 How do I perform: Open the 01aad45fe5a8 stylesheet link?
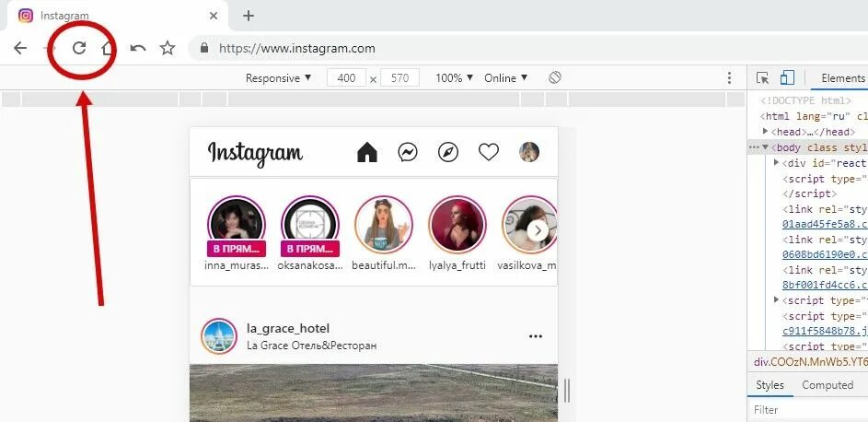[825, 224]
